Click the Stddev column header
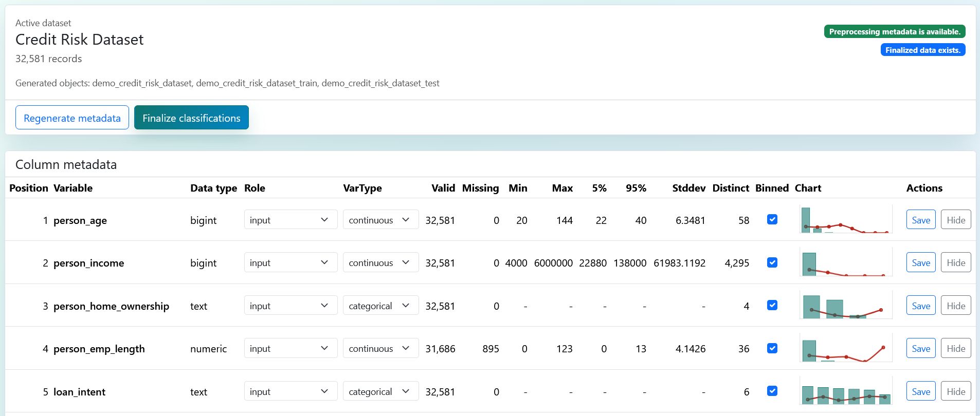 pos(688,188)
